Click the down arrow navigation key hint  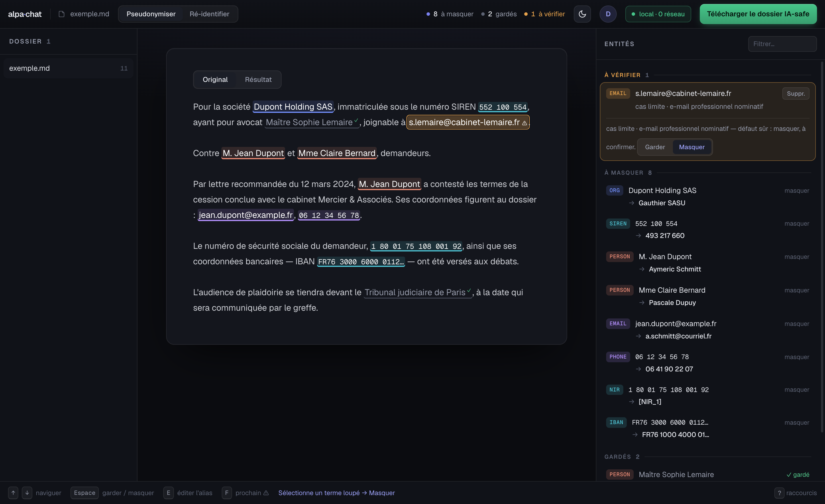click(x=27, y=493)
